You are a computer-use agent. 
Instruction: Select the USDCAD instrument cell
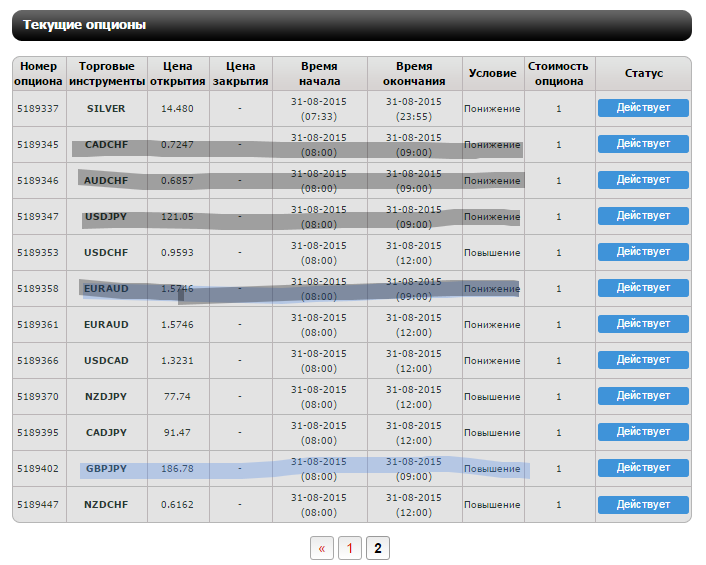coord(106,361)
